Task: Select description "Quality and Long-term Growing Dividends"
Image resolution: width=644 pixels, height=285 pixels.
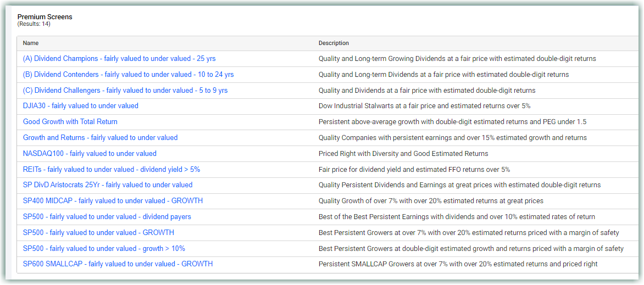Action: (457, 59)
